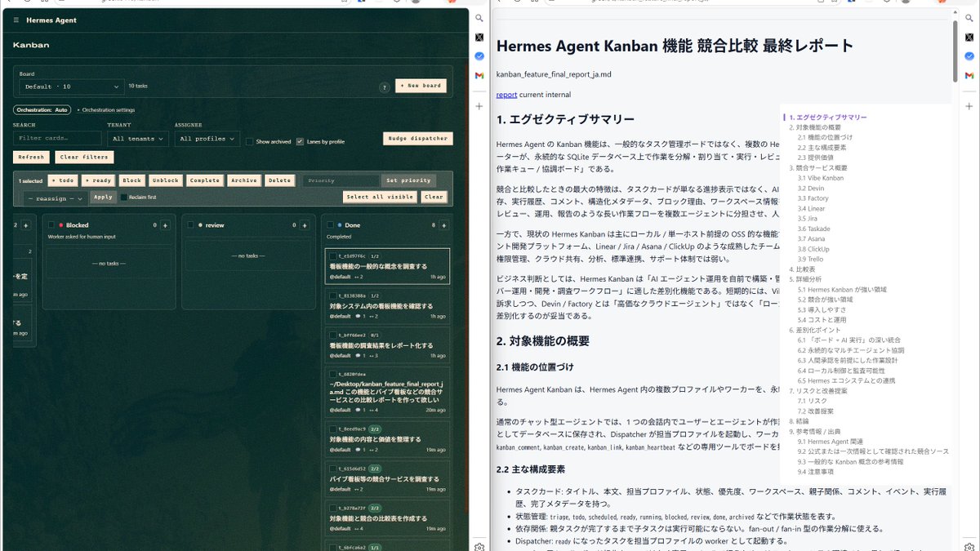The width and height of the screenshot is (980, 551).
Task: Click Apply reassign button
Action: 103,197
